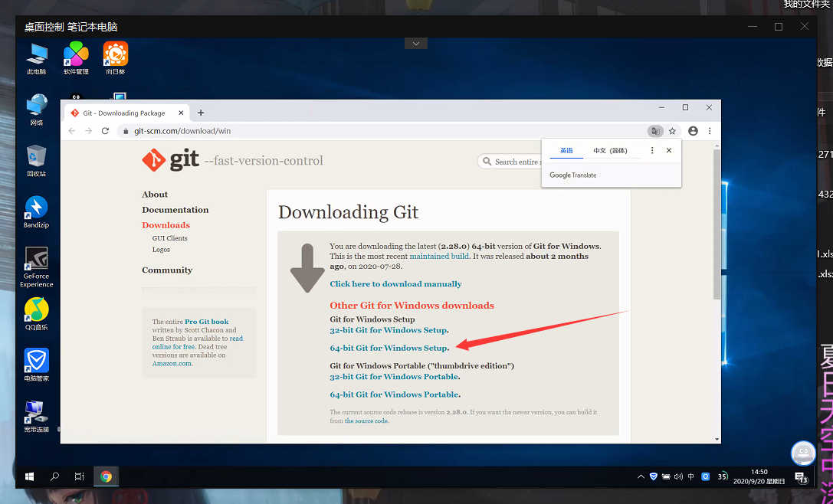This screenshot has height=504, width=833.
Task: Reload the Git download page
Action: 105,131
